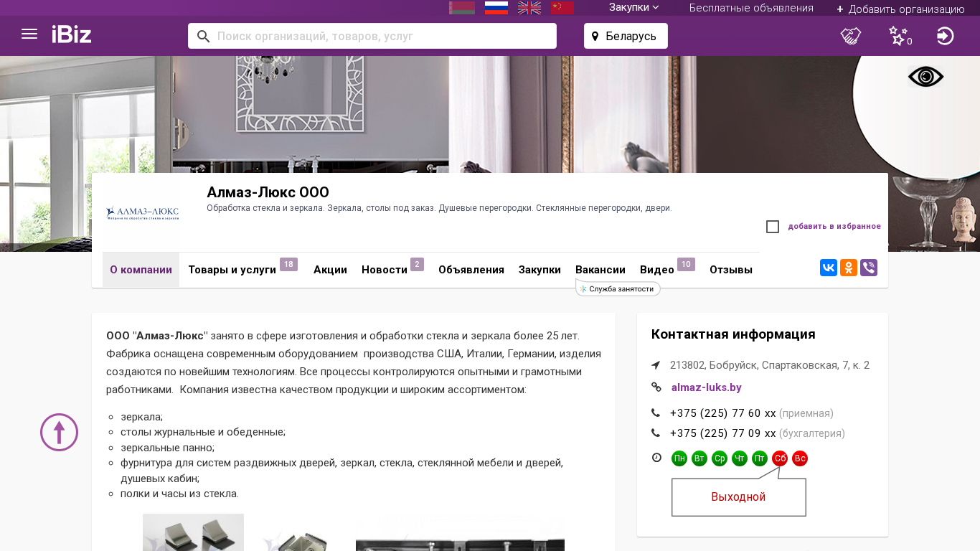Open the Беларусь location selector
Viewport: 980px width, 551px height.
coord(626,36)
